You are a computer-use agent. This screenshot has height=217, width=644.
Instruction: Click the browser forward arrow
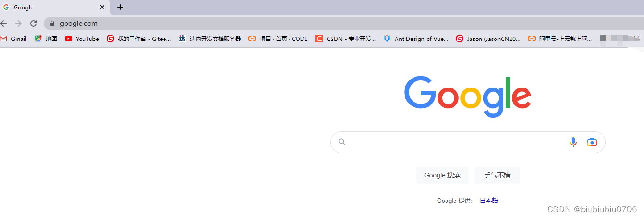(x=18, y=24)
